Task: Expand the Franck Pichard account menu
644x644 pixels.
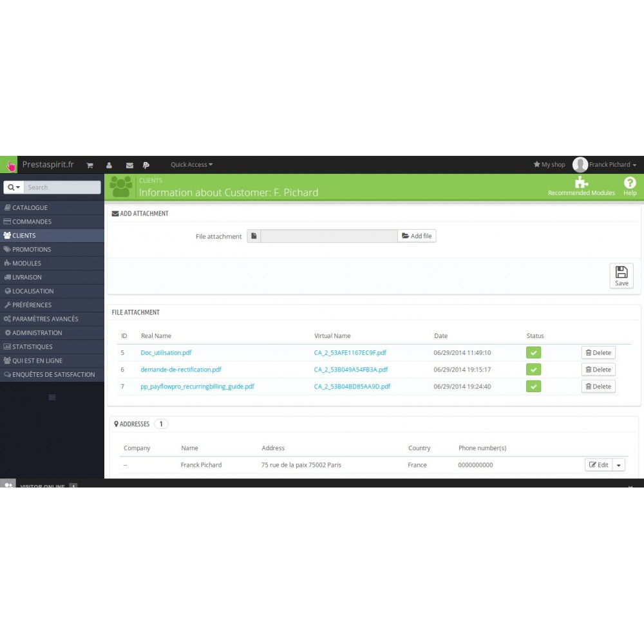Action: coord(613,165)
